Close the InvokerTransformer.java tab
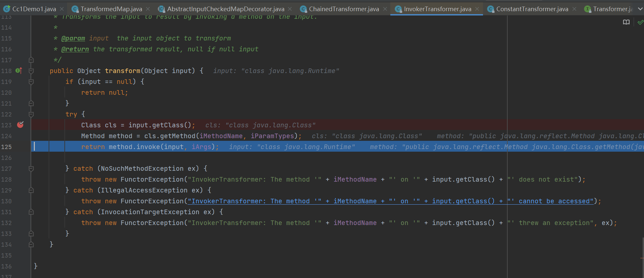Image resolution: width=644 pixels, height=278 pixels. point(477,9)
